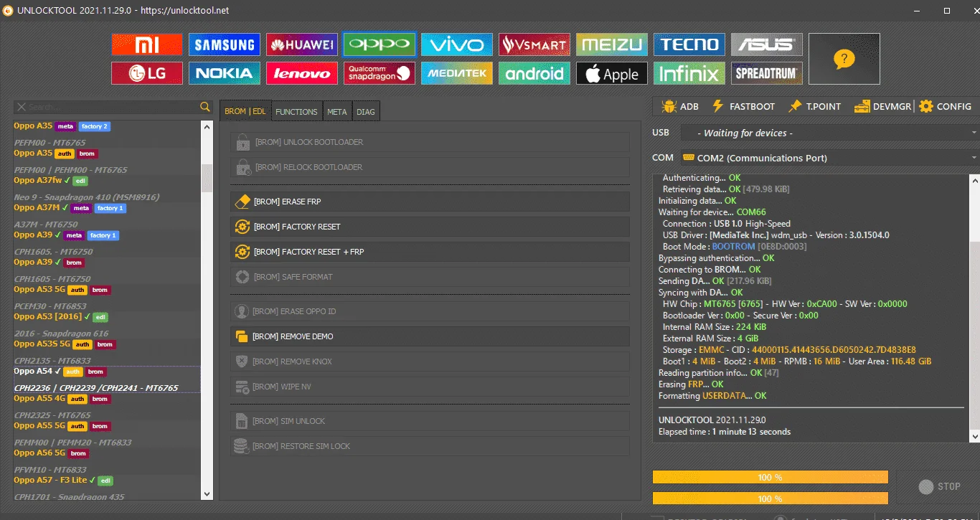Select Oppo A35 with meta and factory 2 tags
The height and width of the screenshot is (520, 980).
tap(107, 126)
